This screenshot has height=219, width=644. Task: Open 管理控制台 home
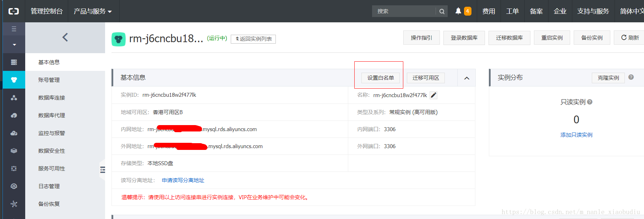47,11
